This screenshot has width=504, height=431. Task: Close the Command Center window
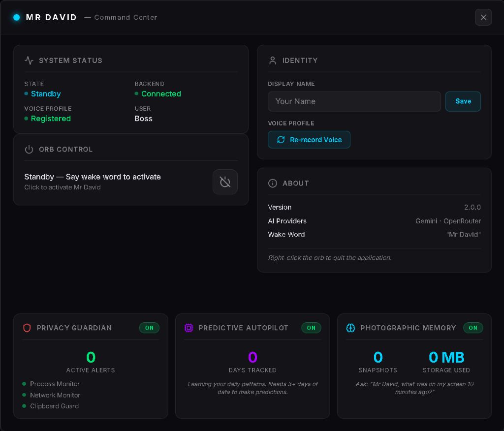point(483,17)
